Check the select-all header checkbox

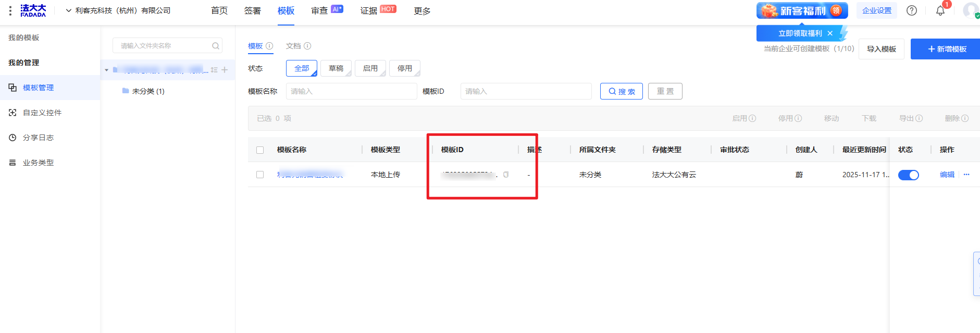pos(260,150)
